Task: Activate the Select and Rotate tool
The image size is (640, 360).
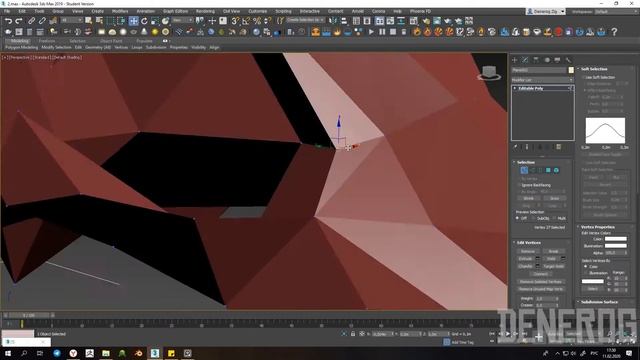Action: tap(144, 21)
